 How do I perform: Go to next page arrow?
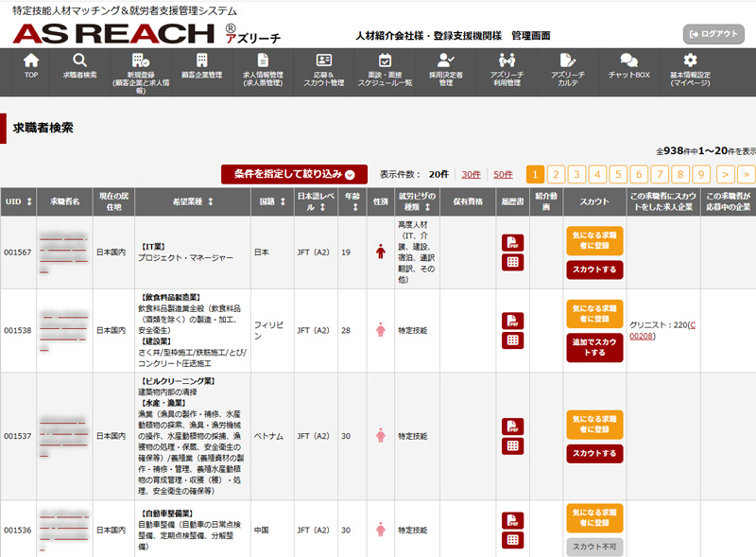(x=725, y=174)
